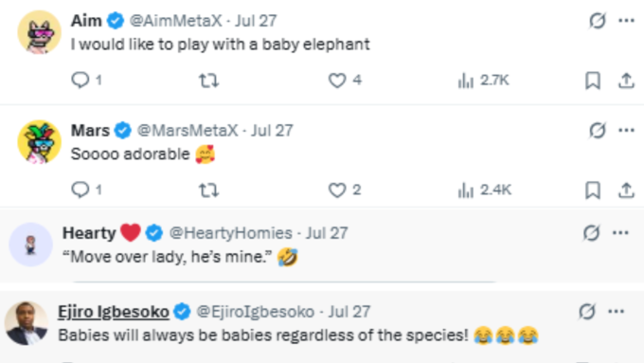Viewport: 644px width, 363px height.
Task: Retweet Aim's baby elephant post
Action: click(208, 81)
